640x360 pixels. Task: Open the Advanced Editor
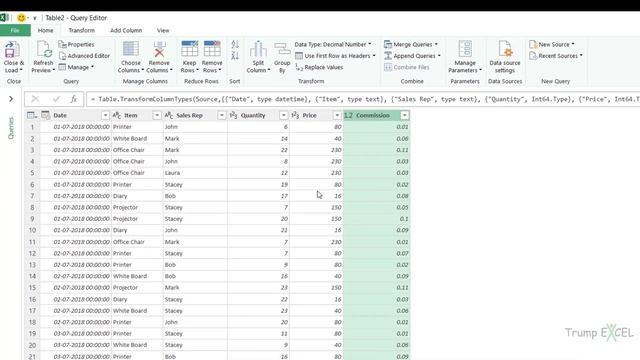click(84, 56)
